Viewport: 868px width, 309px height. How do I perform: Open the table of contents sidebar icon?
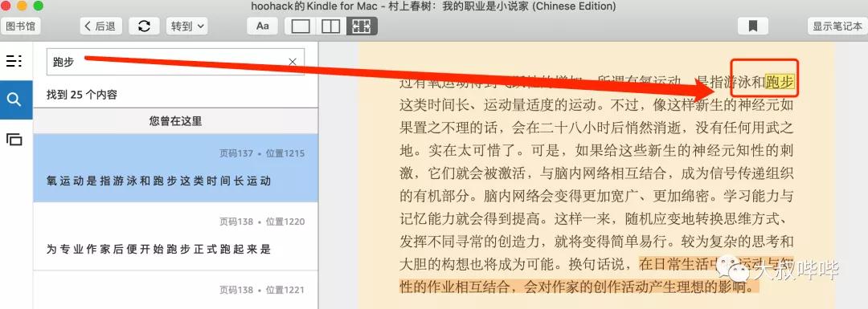(x=14, y=61)
